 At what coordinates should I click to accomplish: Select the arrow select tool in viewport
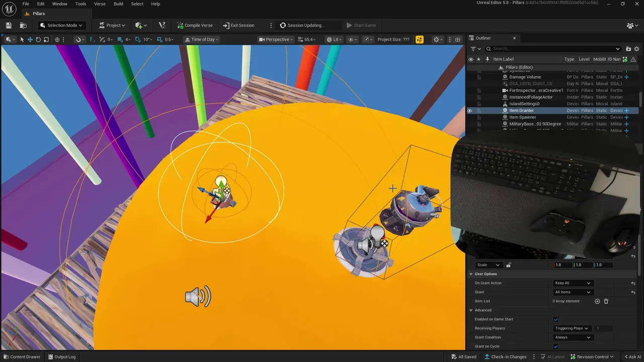point(22,39)
